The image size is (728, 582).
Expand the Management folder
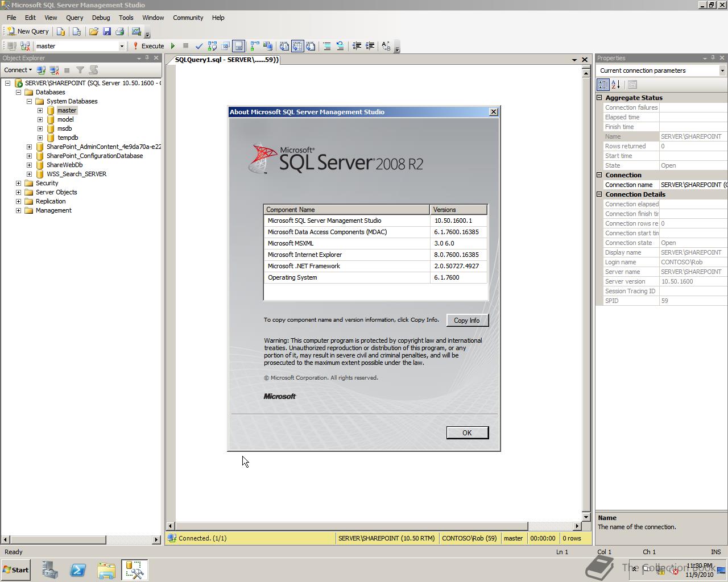pos(18,210)
